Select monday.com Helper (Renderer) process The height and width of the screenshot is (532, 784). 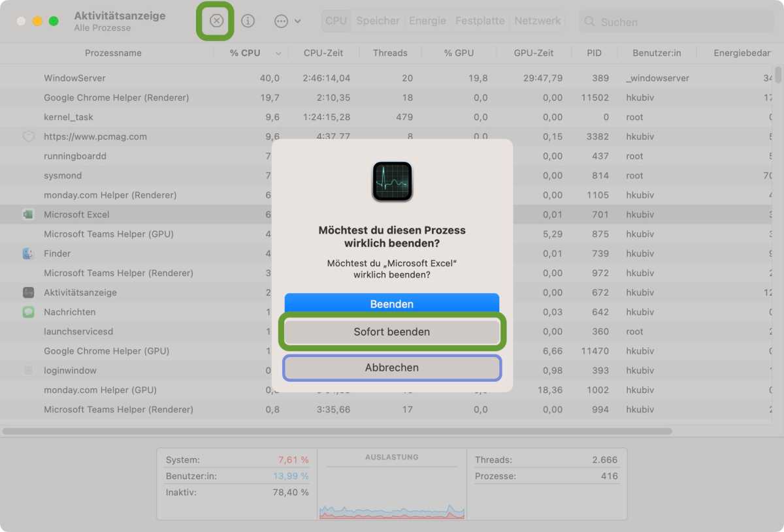click(x=110, y=195)
